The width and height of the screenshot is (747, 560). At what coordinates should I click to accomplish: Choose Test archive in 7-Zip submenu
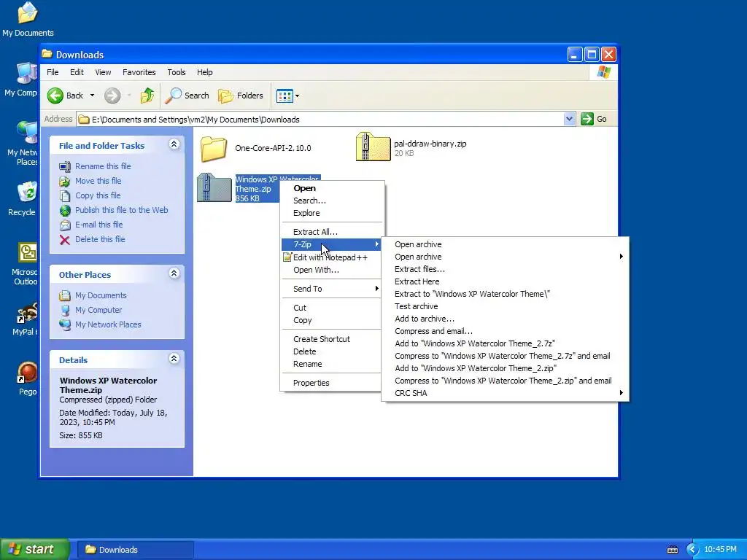505,306
